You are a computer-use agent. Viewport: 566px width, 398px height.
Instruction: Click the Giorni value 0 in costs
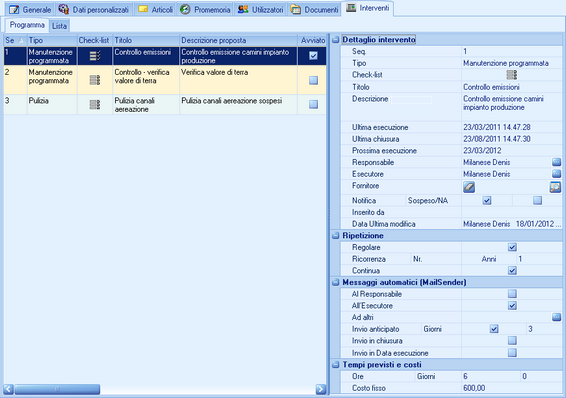(524, 376)
